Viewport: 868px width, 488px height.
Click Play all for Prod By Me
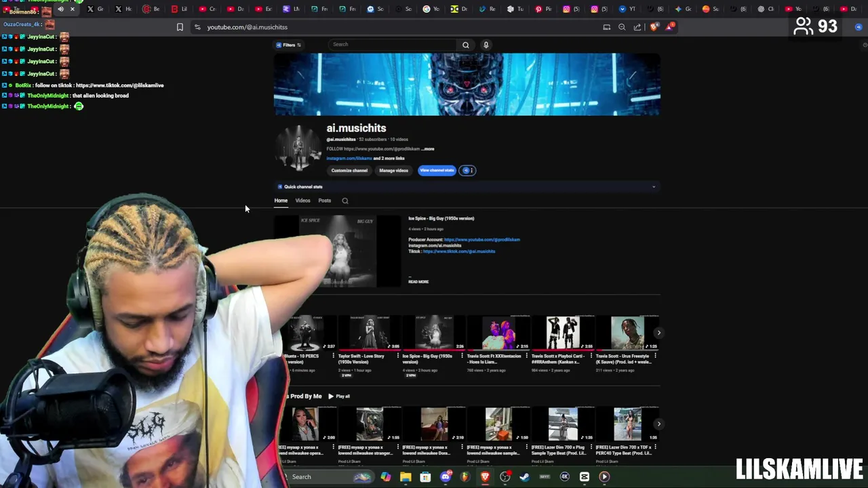click(339, 396)
